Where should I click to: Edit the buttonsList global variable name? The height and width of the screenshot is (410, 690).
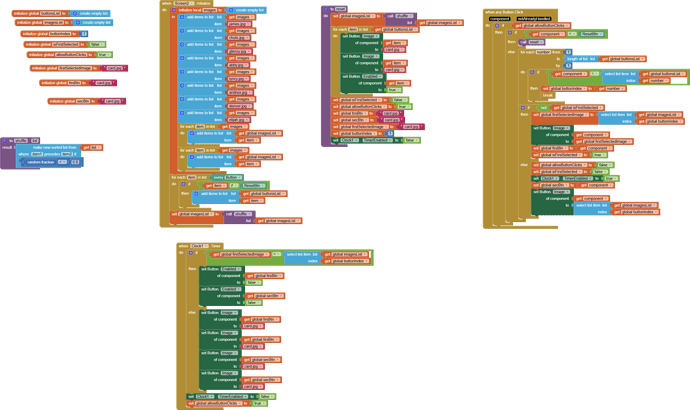pyautogui.click(x=51, y=14)
